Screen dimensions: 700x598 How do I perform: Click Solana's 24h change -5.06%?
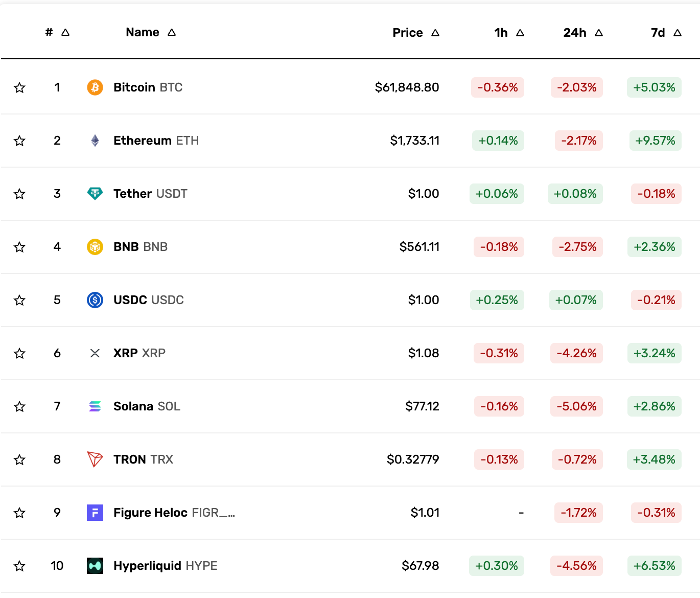click(577, 406)
